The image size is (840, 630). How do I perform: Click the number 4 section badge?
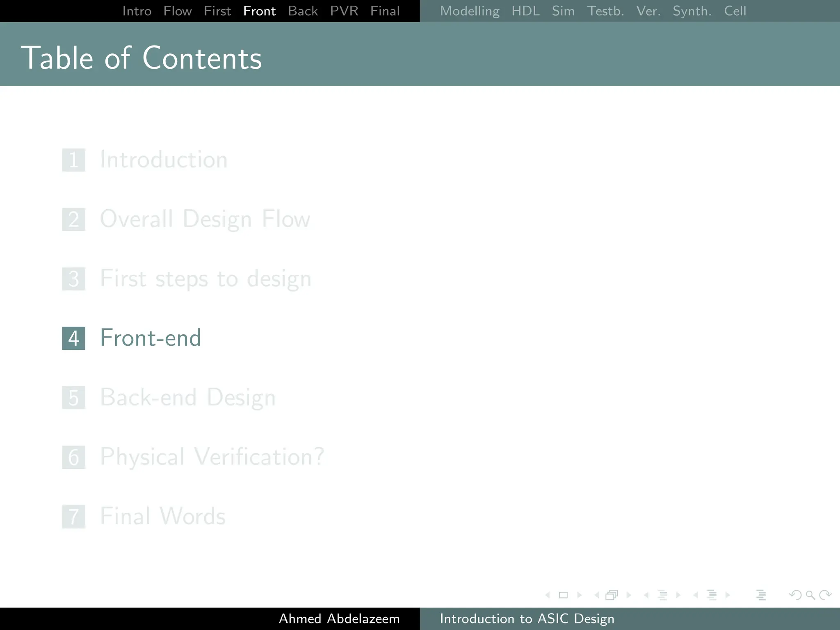tap(74, 338)
